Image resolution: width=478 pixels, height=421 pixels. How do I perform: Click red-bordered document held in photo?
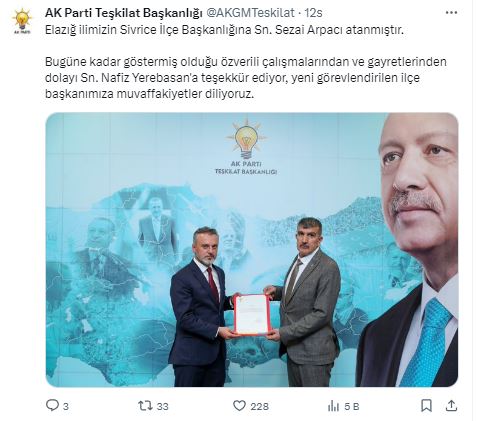[x=252, y=314]
